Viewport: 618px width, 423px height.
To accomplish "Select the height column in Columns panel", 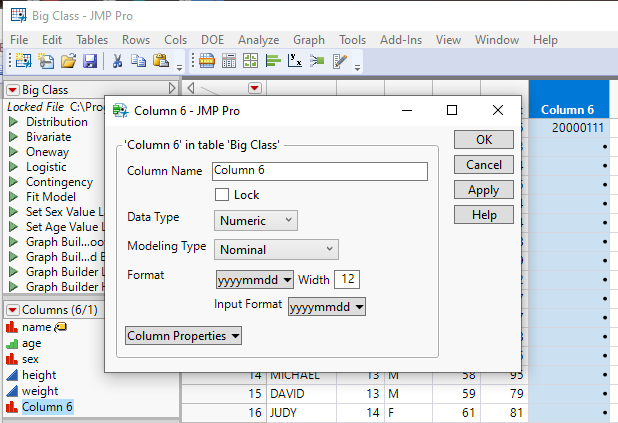I will [40, 375].
